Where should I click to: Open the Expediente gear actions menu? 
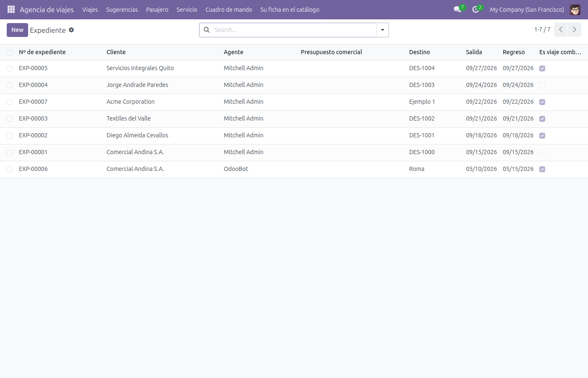pyautogui.click(x=71, y=30)
